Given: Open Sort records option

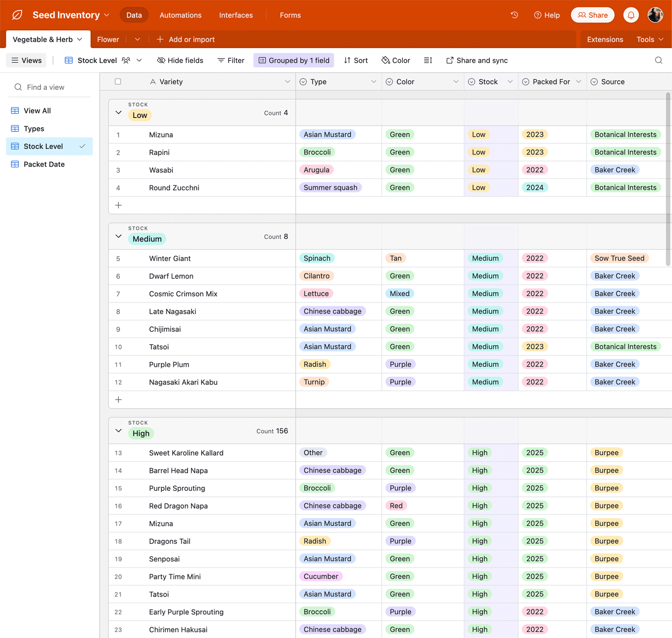Looking at the screenshot, I should (356, 61).
